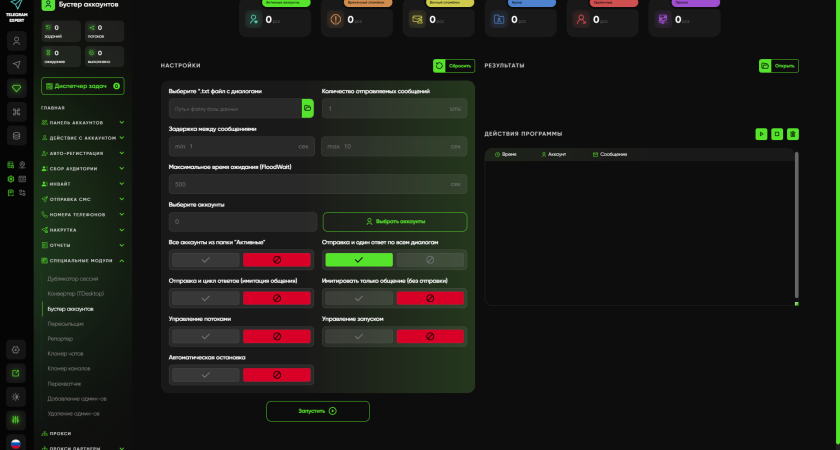Click the stop square icon in Действия программы
840x450 pixels.
click(777, 134)
